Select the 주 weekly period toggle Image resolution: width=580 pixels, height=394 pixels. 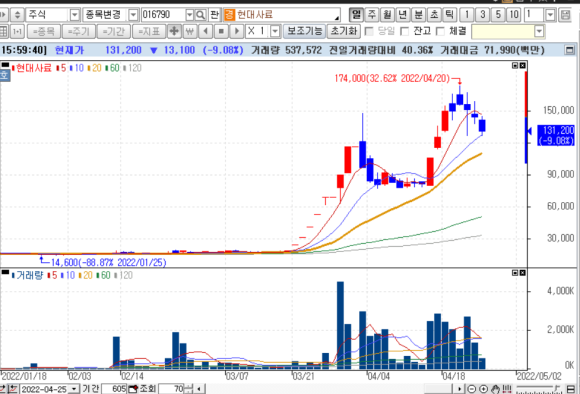[x=372, y=15]
